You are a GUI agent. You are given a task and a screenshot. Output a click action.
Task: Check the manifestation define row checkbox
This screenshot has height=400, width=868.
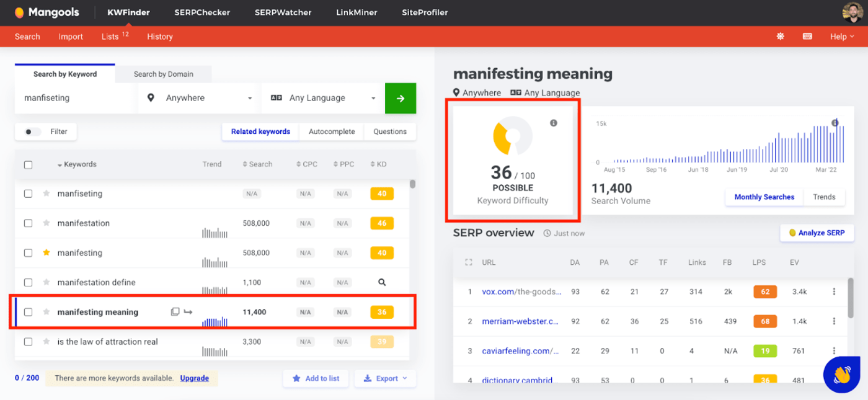point(28,282)
